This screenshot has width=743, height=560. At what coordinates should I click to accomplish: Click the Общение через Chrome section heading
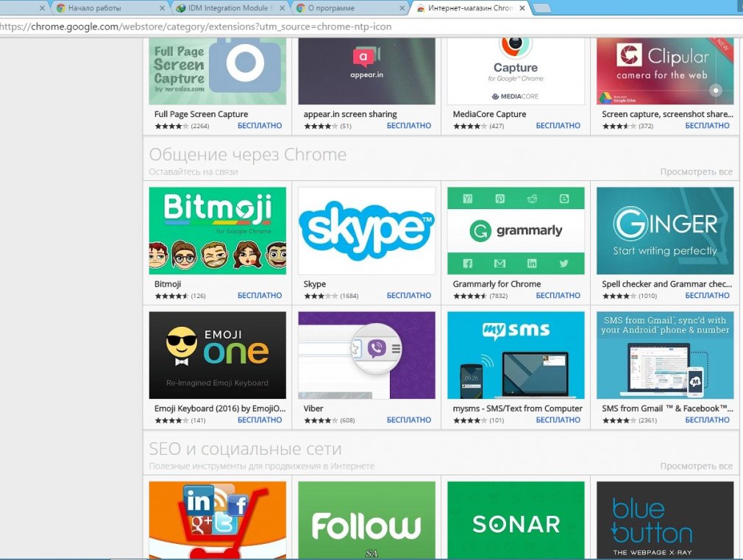[248, 155]
